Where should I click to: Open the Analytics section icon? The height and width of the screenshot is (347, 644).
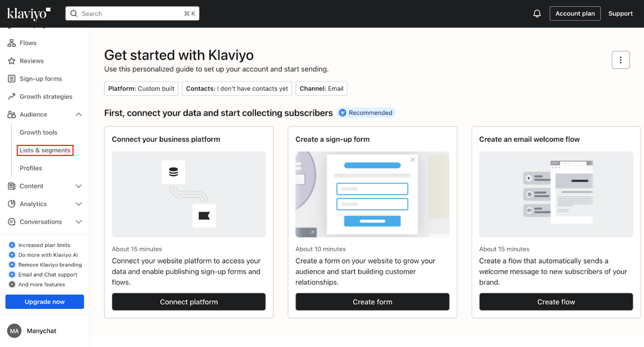11,204
